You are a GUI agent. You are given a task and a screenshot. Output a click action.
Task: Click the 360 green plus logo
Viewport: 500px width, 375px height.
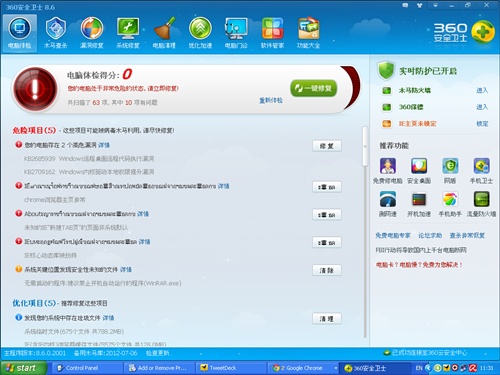[483, 32]
